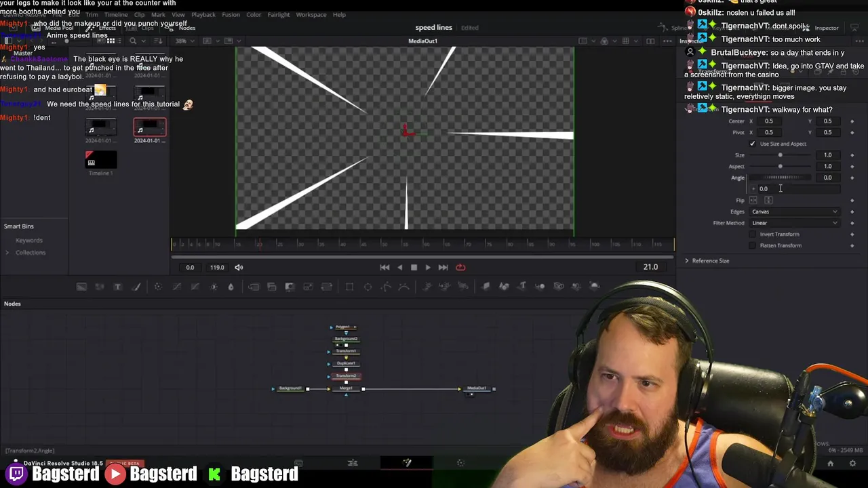
Task: Add a Merge node from toolbar
Action: tap(254, 287)
